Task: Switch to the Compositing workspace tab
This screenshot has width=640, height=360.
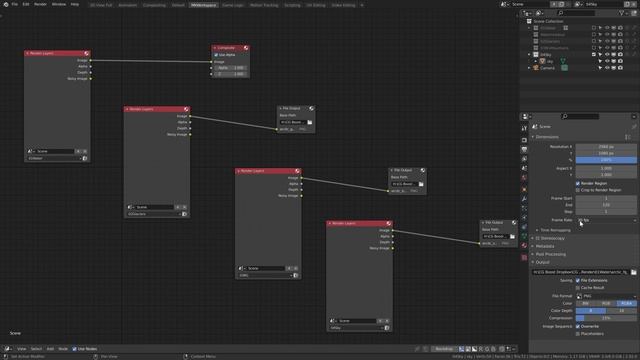Action: pos(154,5)
